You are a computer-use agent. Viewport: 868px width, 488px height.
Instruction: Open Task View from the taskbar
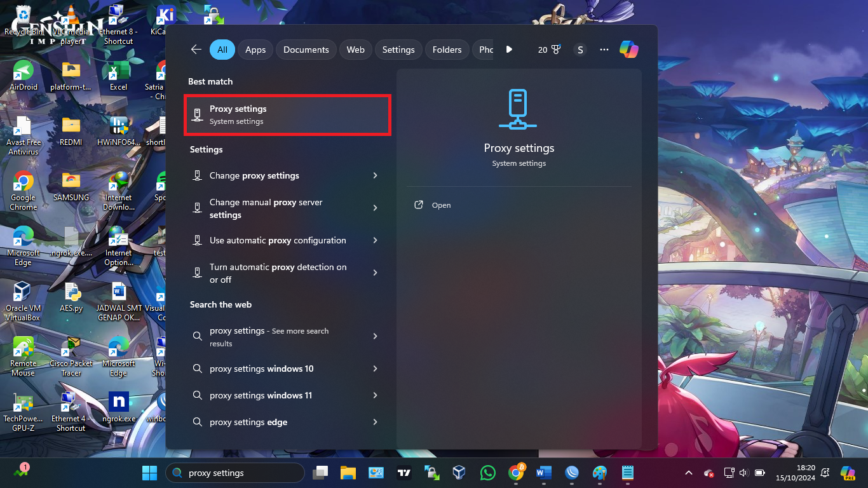coord(321,473)
